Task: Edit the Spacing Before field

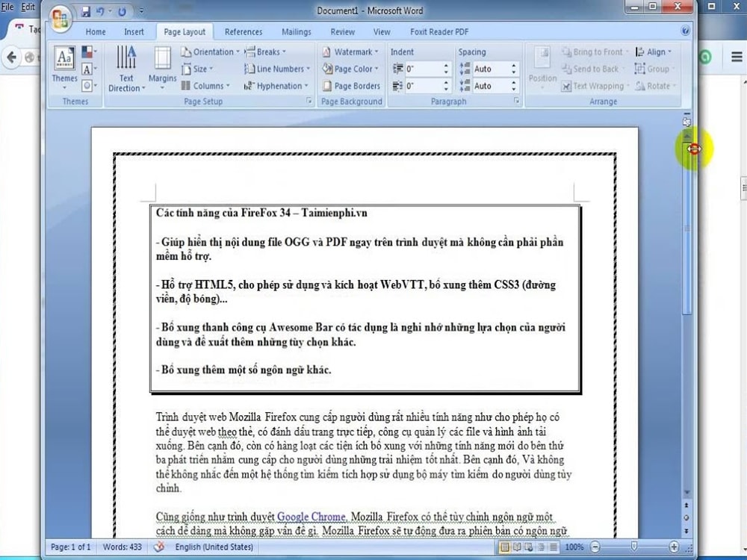Action: [x=491, y=69]
